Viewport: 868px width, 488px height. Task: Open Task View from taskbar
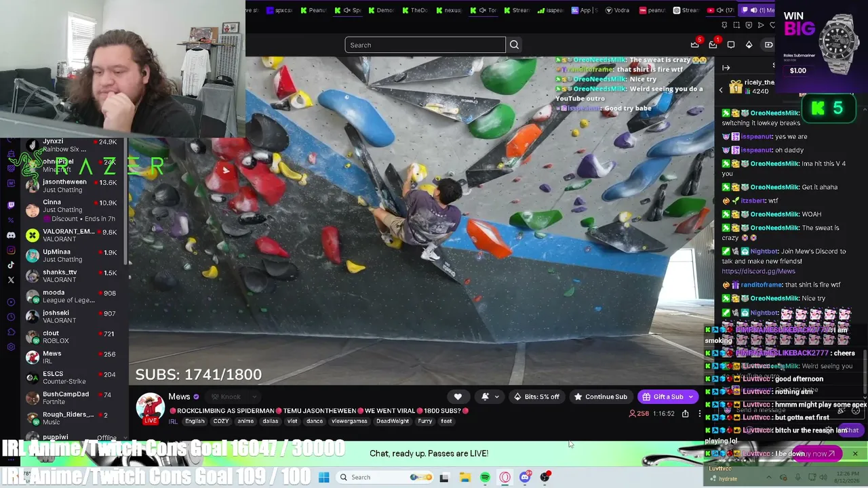click(x=444, y=477)
